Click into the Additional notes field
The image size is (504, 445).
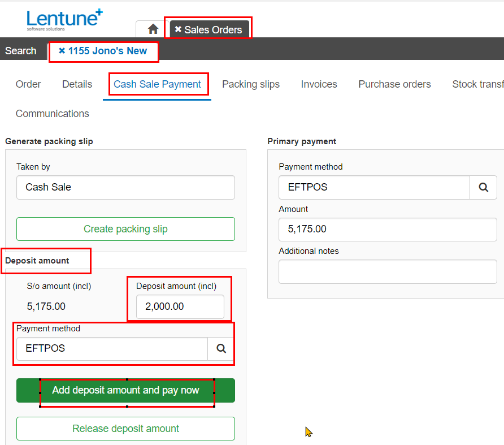388,272
